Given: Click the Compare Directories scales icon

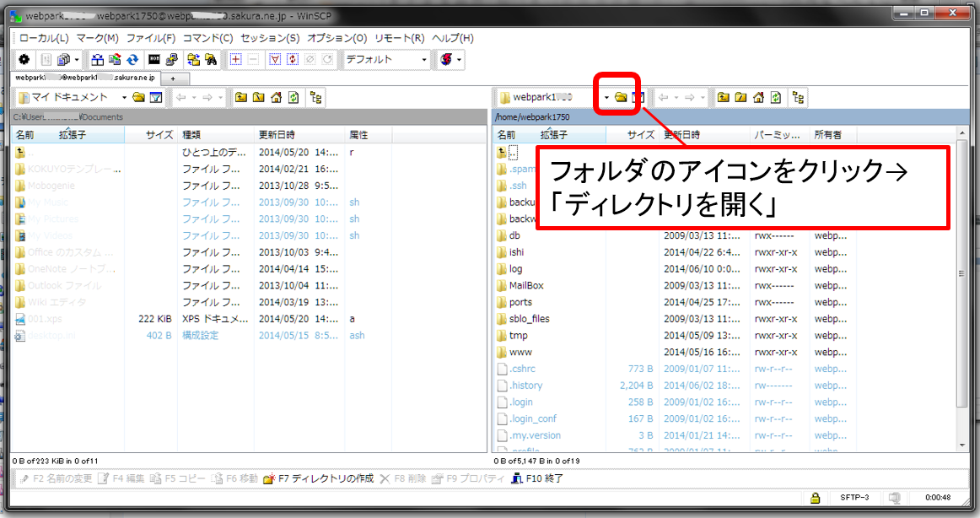Looking at the screenshot, I should point(98,60).
